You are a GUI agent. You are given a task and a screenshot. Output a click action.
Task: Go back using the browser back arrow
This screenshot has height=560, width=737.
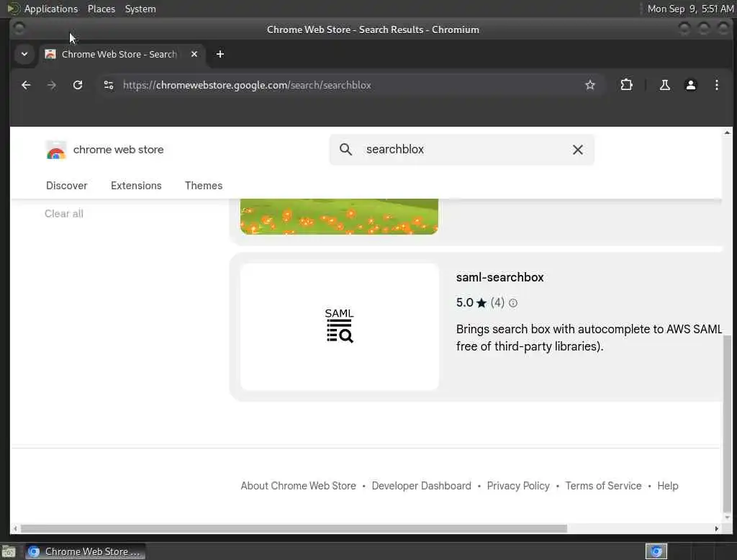coord(26,85)
